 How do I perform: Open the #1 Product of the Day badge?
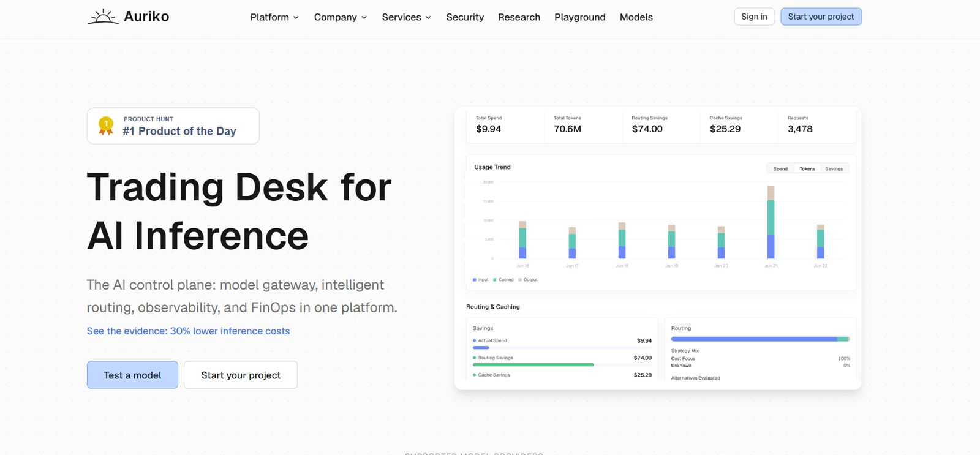tap(173, 126)
